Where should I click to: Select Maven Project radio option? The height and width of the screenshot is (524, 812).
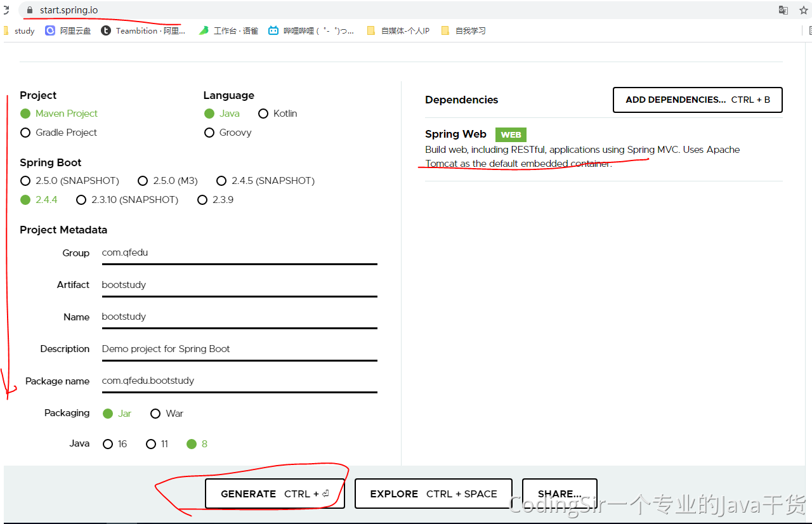point(59,114)
